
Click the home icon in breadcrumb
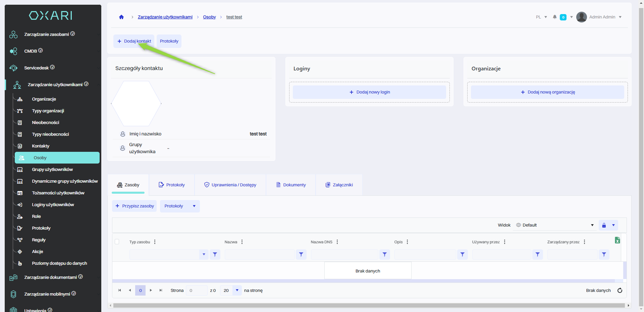coord(121,17)
